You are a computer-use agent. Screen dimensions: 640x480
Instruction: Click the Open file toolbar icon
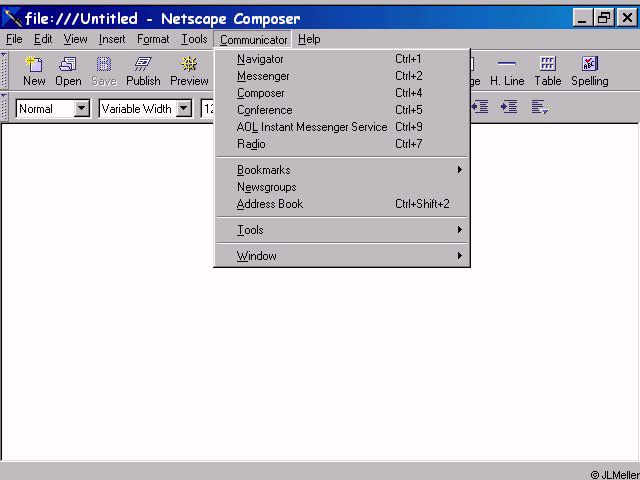pos(68,71)
